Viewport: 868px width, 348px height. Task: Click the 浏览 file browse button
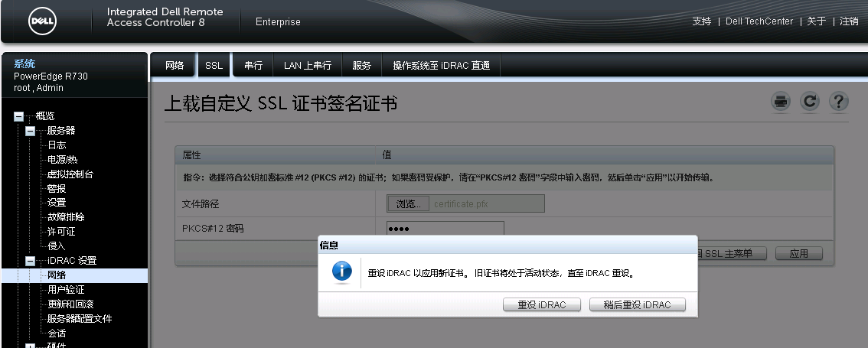click(409, 203)
